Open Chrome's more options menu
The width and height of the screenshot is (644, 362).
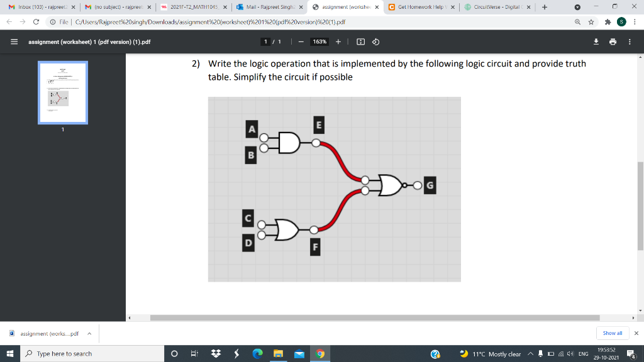click(x=635, y=22)
